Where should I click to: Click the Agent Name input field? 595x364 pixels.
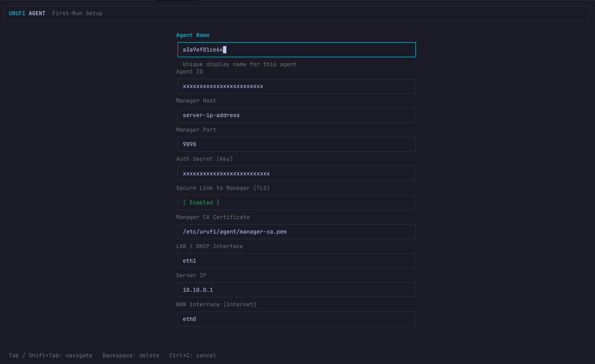click(x=297, y=50)
